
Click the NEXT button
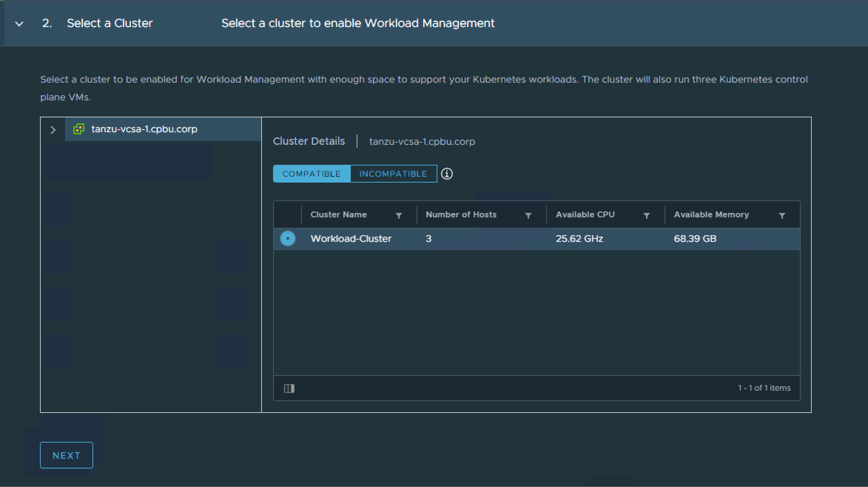coord(67,455)
